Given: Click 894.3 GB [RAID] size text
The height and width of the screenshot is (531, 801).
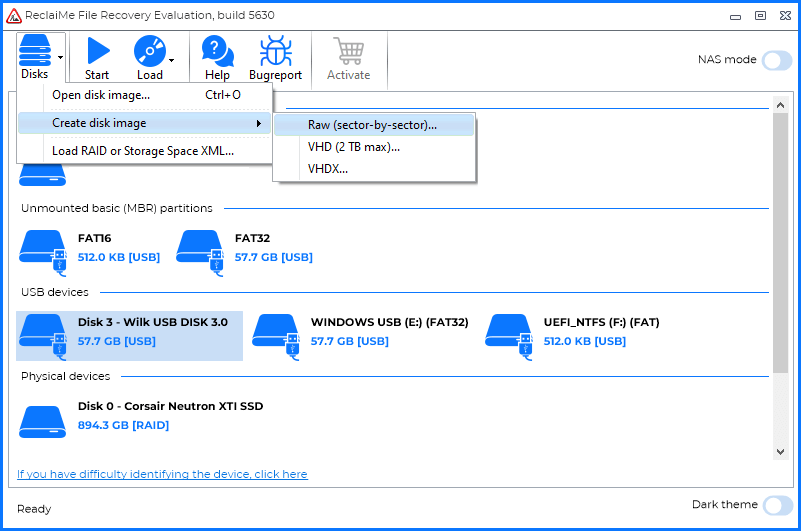Looking at the screenshot, I should point(123,425).
